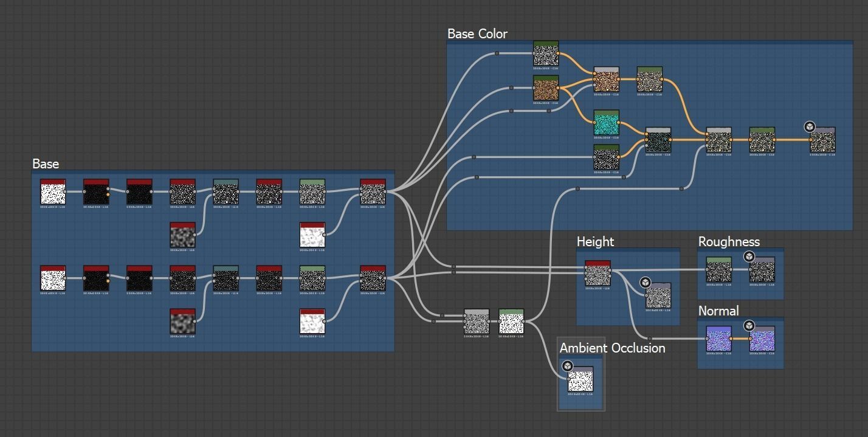
Task: Select the white cloudy node at bottom of Base frame
Action: pos(312,322)
